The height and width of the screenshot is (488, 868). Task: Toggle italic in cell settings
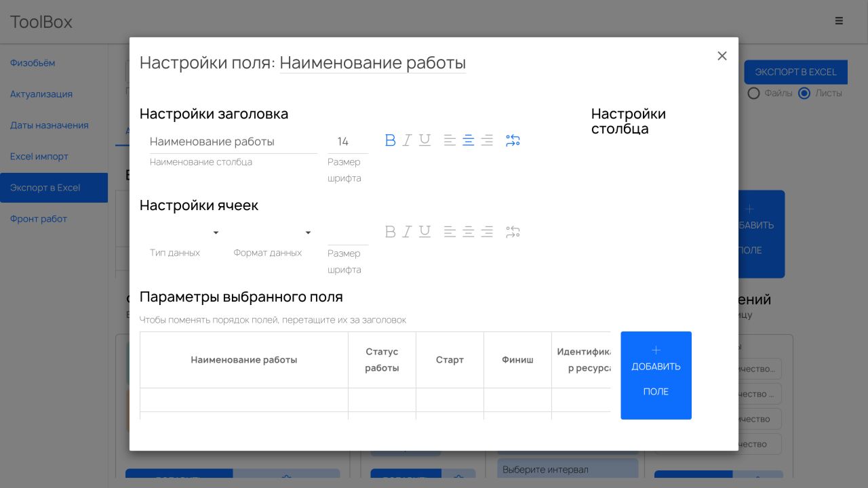(x=407, y=232)
